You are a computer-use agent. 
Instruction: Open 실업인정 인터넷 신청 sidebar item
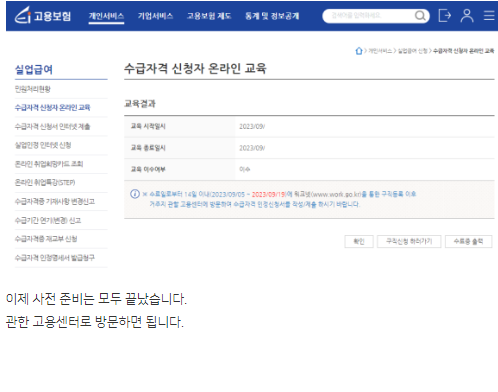43,145
